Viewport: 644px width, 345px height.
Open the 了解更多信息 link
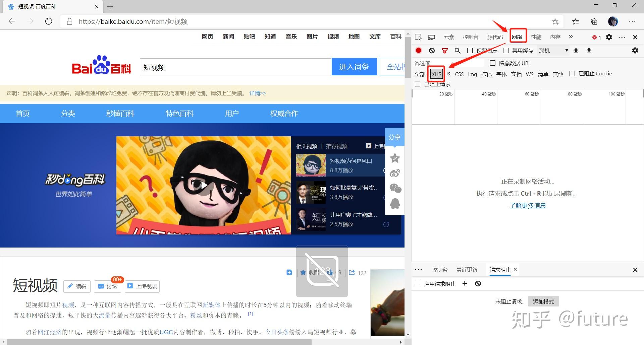pos(528,205)
